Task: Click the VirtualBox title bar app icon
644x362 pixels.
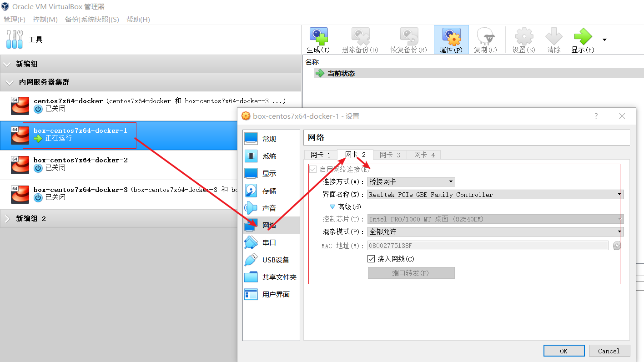Action: click(6, 6)
